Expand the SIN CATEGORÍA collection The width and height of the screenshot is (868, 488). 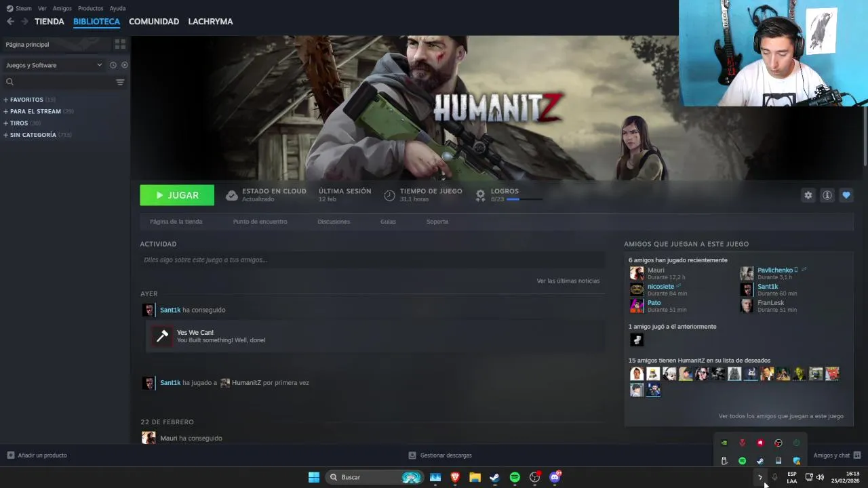click(37, 135)
